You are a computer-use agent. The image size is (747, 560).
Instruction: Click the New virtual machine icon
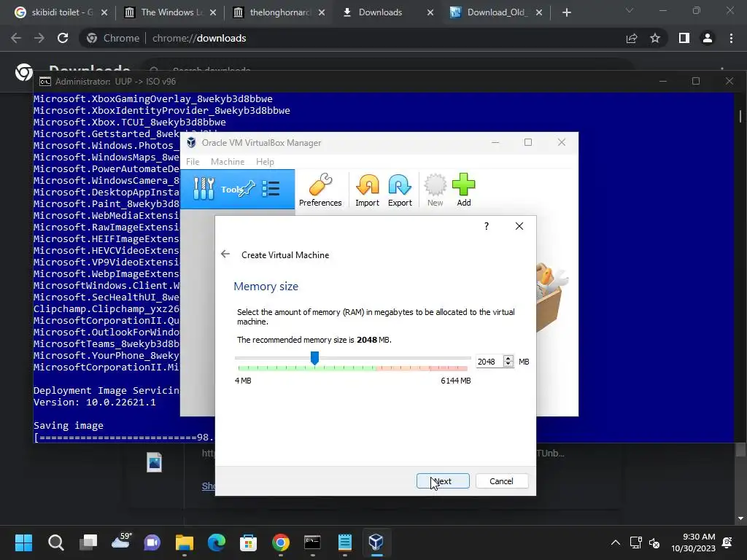(x=435, y=190)
